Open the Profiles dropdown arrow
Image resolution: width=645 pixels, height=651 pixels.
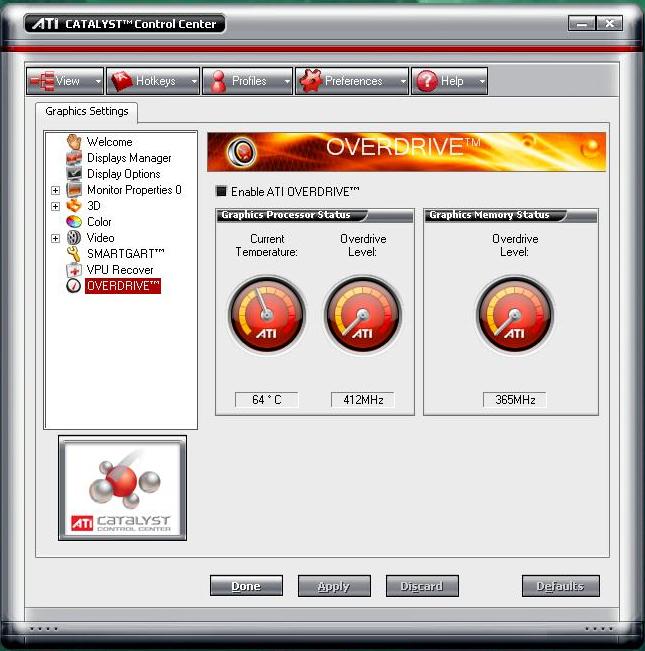[x=287, y=81]
